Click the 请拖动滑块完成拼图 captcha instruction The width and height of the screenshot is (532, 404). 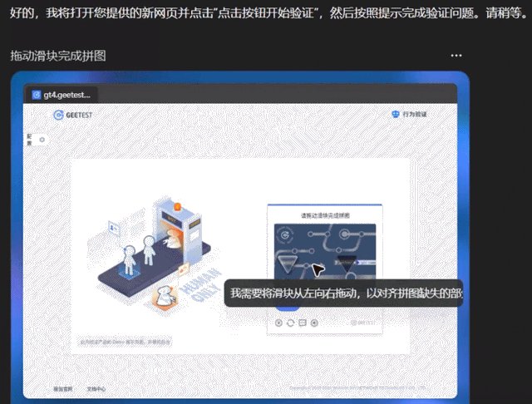click(325, 215)
